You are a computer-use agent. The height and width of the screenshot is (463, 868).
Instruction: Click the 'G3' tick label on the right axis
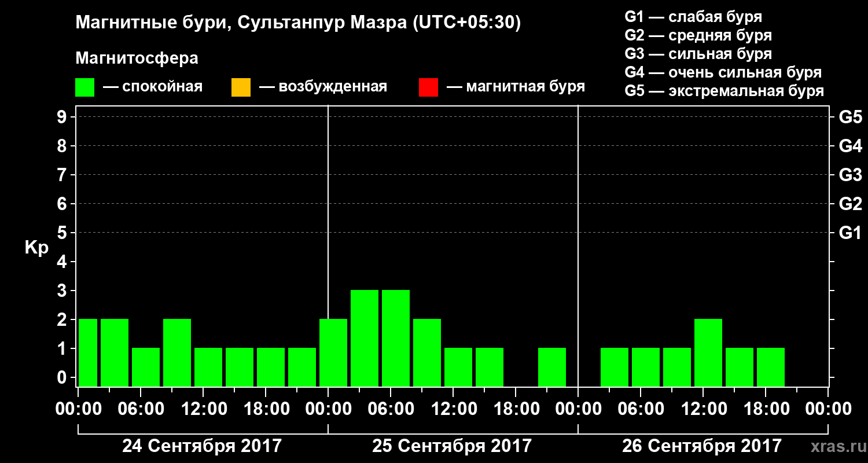(851, 175)
